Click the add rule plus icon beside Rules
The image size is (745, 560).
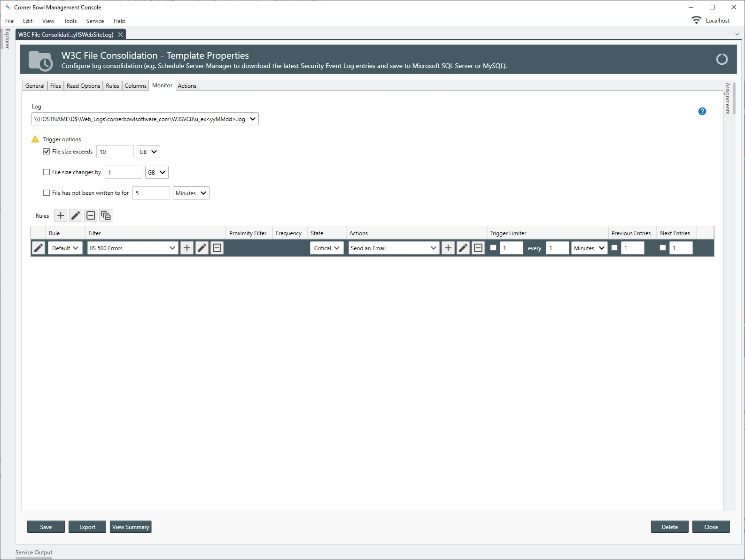pyautogui.click(x=61, y=215)
